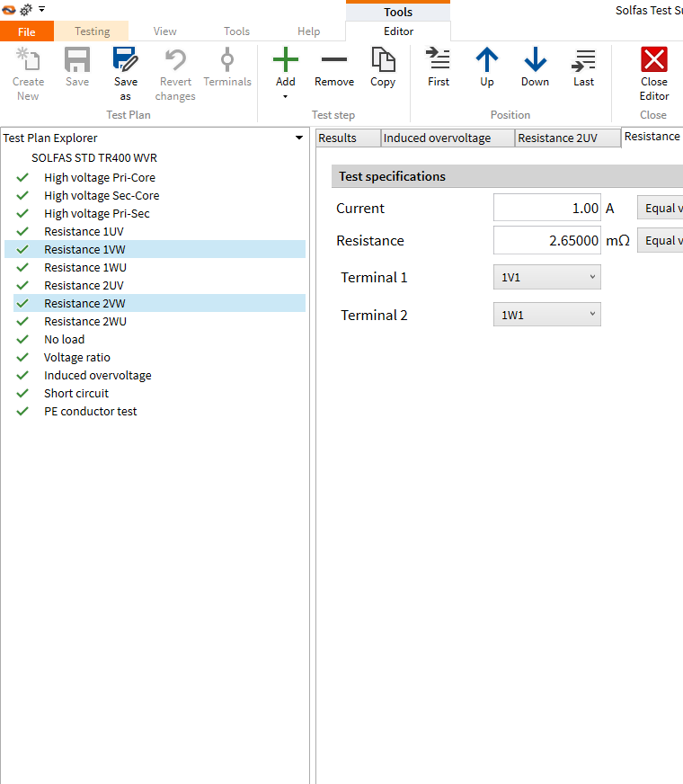Image resolution: width=683 pixels, height=784 pixels.
Task: Switch to the Testing ribbon tab
Action: point(92,31)
